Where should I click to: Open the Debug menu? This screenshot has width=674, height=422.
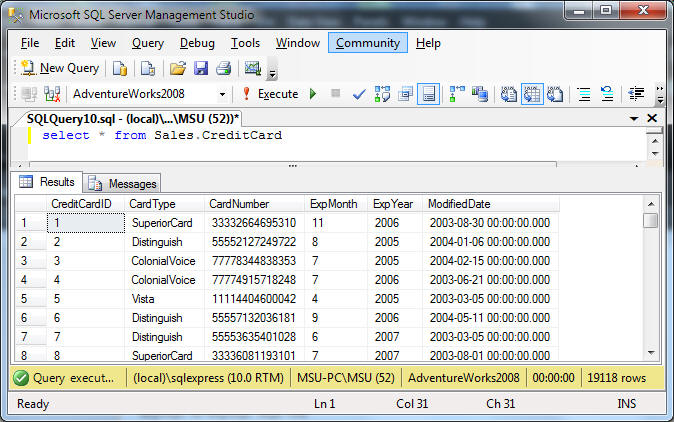coord(197,43)
